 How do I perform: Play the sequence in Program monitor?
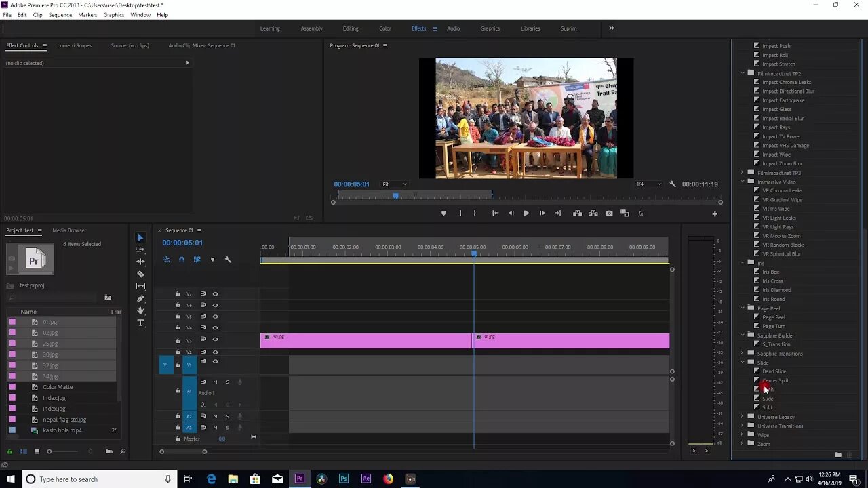point(526,213)
